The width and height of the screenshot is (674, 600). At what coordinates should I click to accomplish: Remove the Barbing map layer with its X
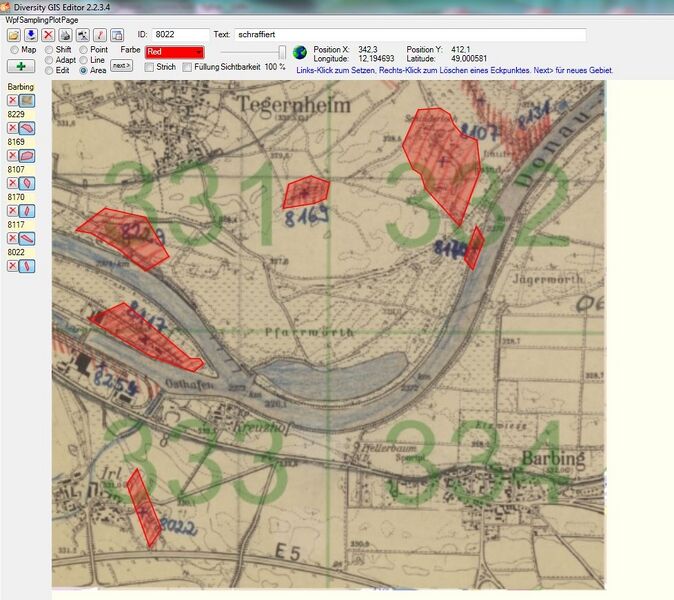click(x=12, y=101)
